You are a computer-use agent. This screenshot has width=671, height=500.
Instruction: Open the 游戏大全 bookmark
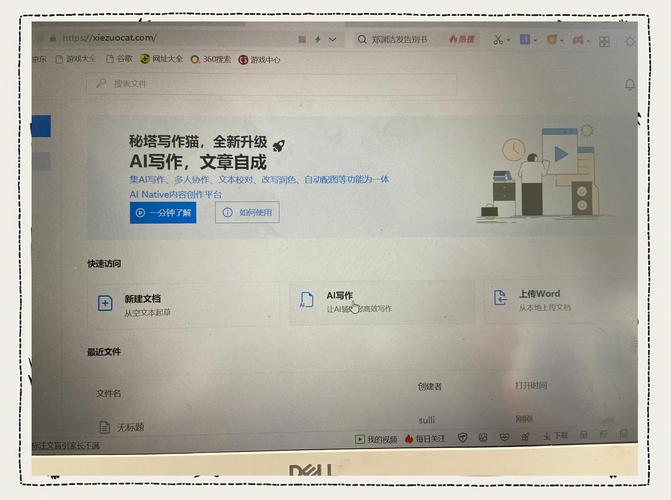pyautogui.click(x=76, y=59)
